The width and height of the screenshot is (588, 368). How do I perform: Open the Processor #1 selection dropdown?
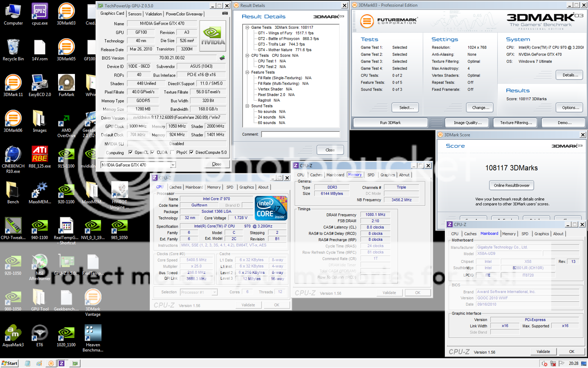(x=215, y=292)
